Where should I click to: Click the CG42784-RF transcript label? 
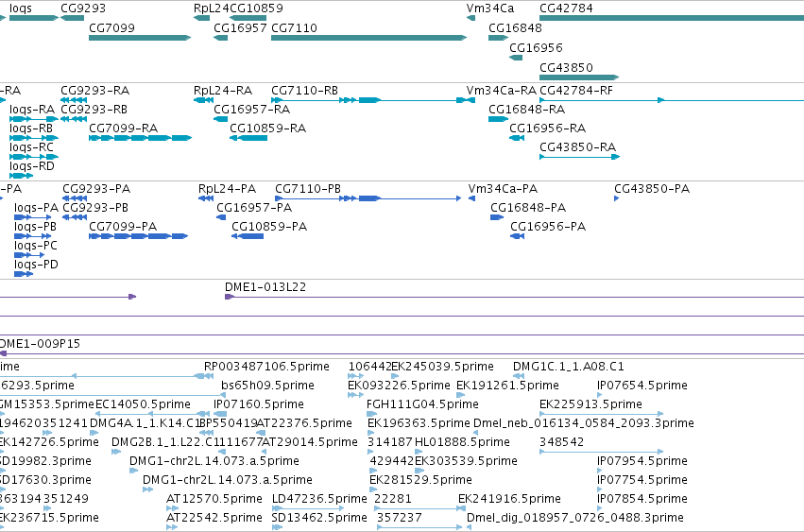point(576,91)
